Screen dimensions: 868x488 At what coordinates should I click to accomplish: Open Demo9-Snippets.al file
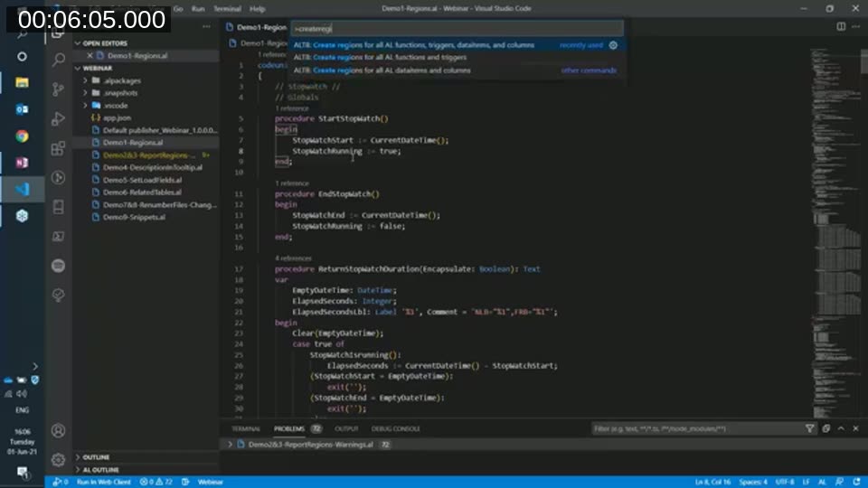[134, 217]
